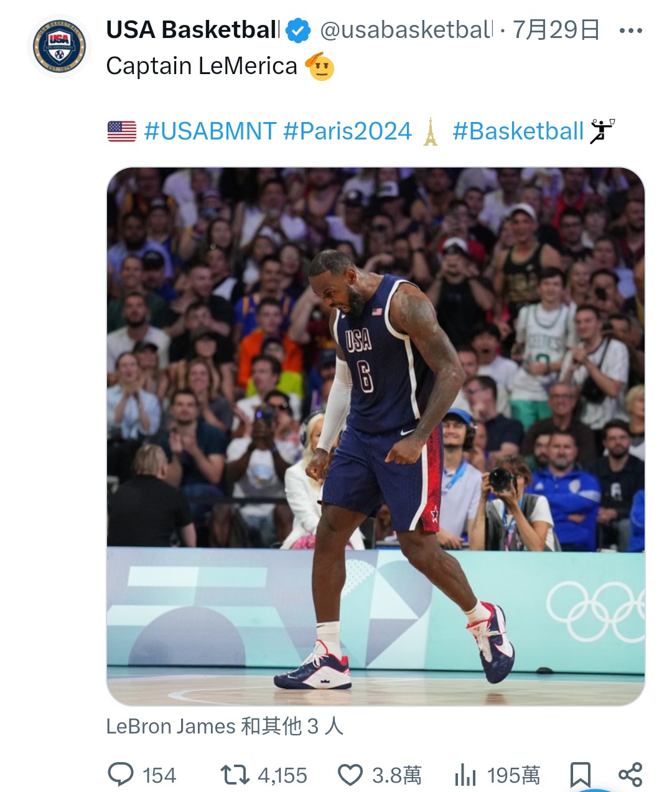Open the LeBron James photo tag
The image size is (672, 792).
tap(225, 726)
